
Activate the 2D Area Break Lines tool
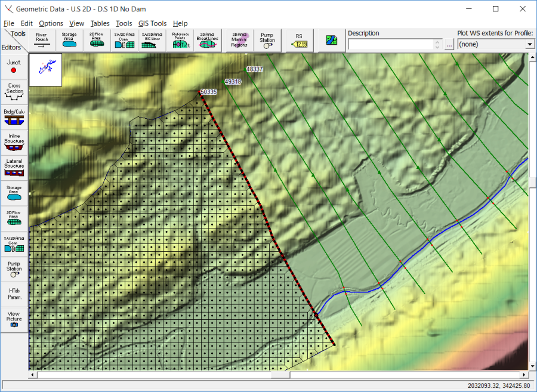[x=208, y=40]
